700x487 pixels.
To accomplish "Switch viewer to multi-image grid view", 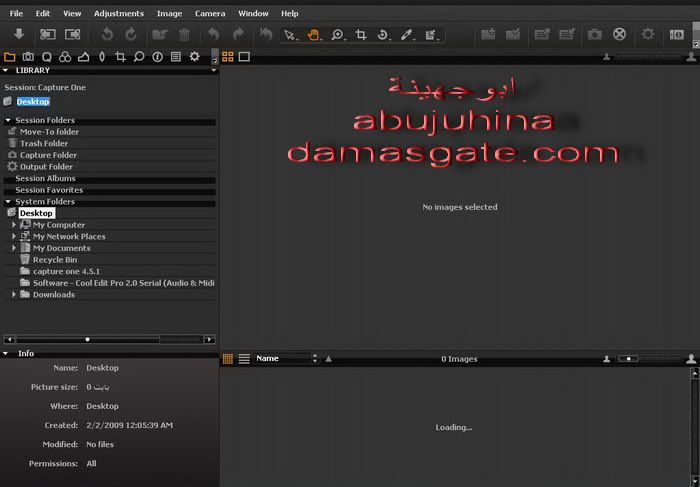I will tap(228, 57).
